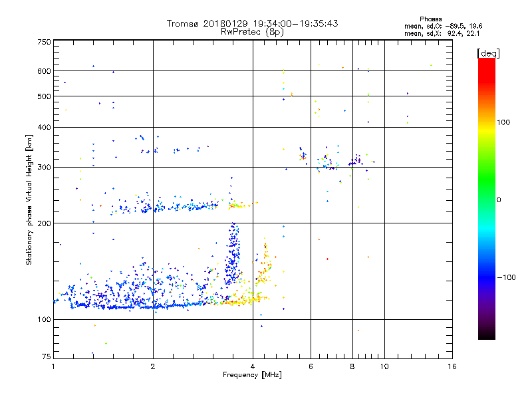Viewport: 532px width, 399px height.
Task: Click the x-axis tick label '6'
Action: [x=311, y=366]
